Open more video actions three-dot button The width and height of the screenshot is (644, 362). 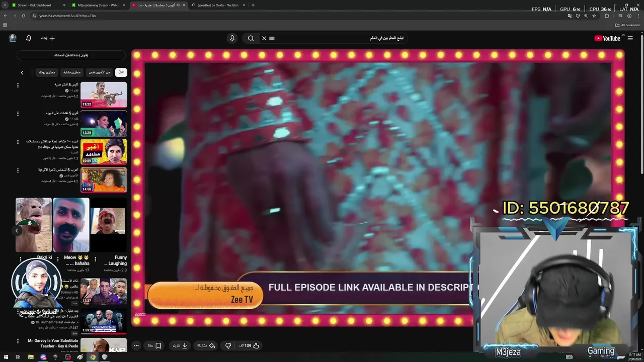tap(136, 345)
